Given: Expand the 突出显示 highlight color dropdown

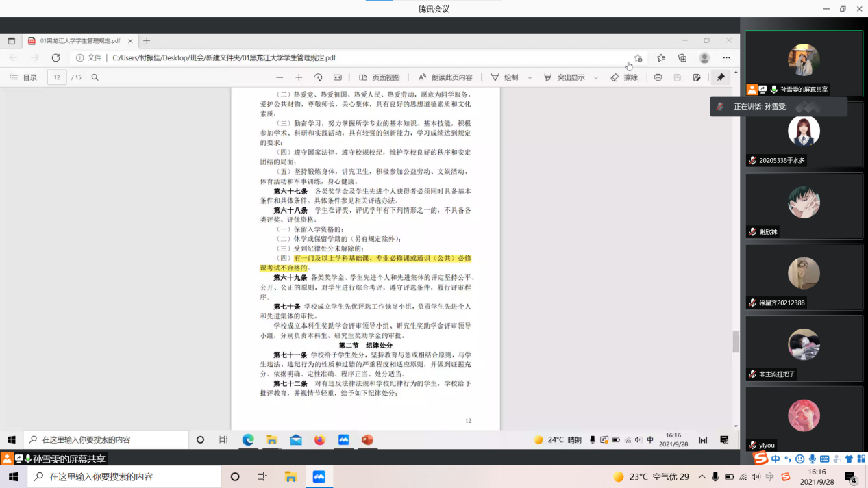Looking at the screenshot, I should click(x=596, y=78).
